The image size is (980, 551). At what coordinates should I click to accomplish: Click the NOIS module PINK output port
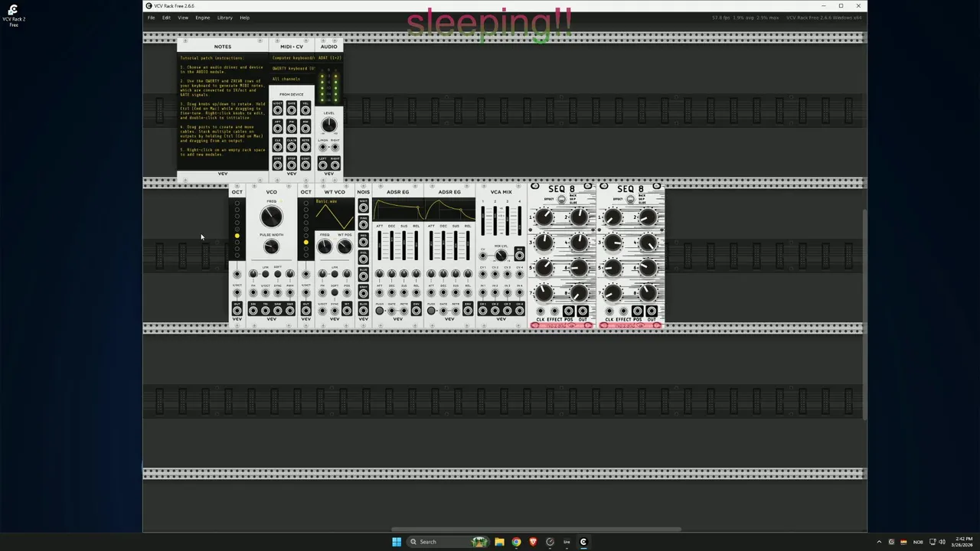tap(364, 225)
